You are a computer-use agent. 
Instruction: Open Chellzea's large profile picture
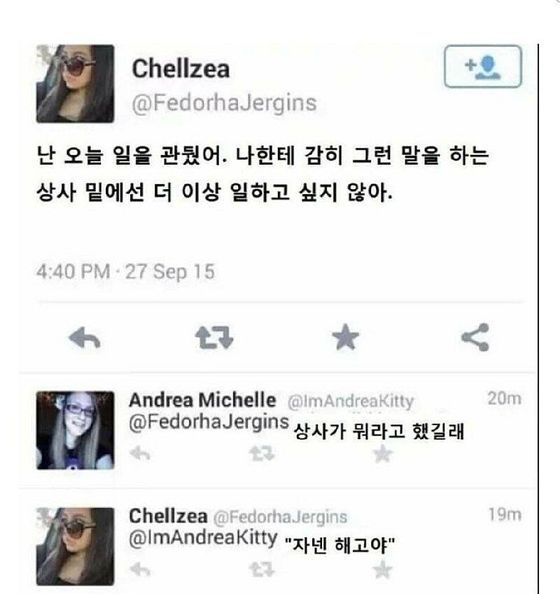pos(75,84)
